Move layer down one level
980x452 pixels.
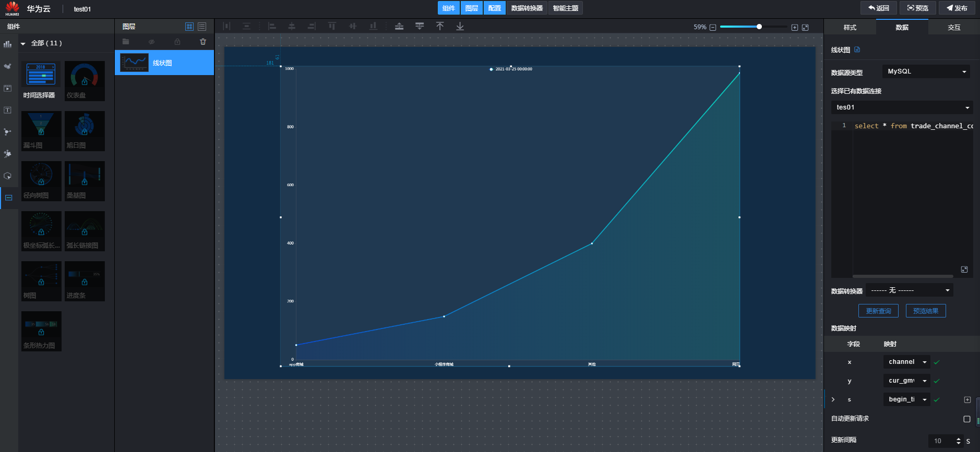(420, 26)
